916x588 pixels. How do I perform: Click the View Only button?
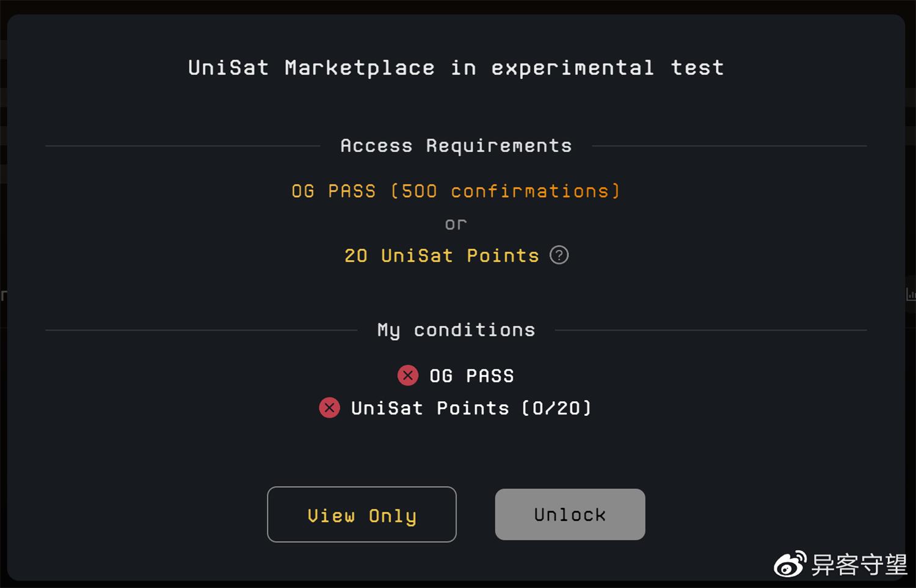362,515
